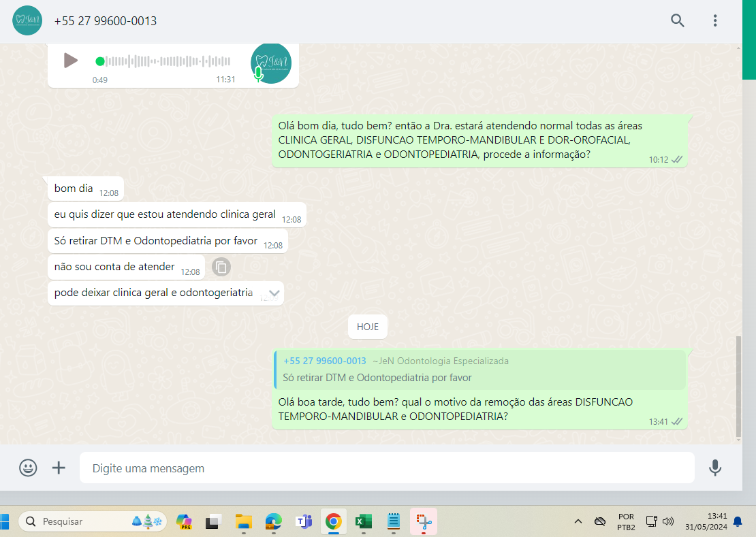This screenshot has height=537, width=756.
Task: Focus the 'Digite uma mensagem' input field
Action: click(x=387, y=468)
